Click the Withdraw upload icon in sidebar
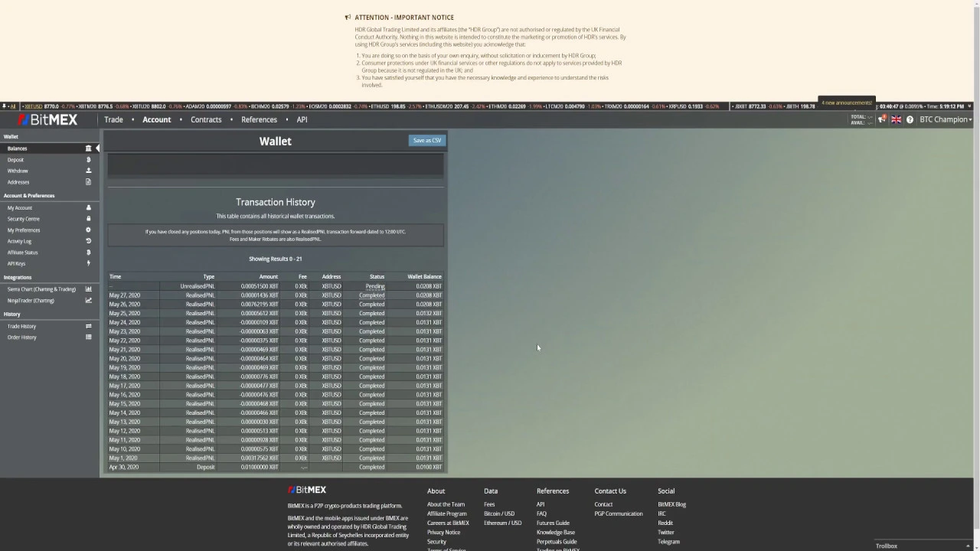 [x=88, y=171]
